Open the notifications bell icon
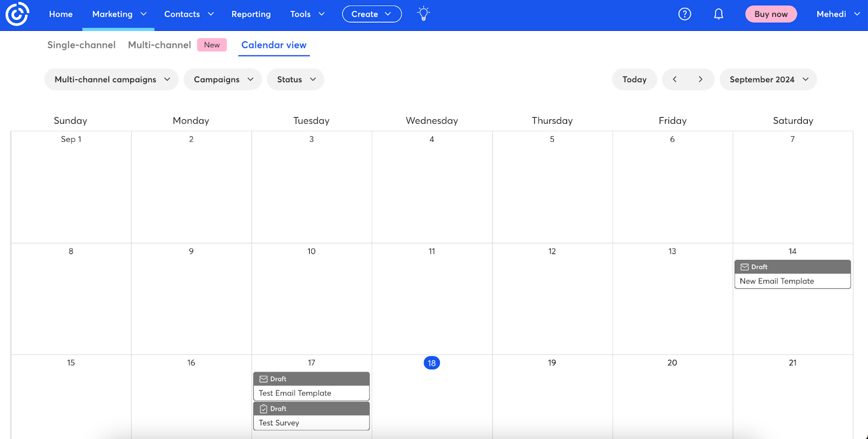Viewport: 868px width, 439px height. [718, 14]
